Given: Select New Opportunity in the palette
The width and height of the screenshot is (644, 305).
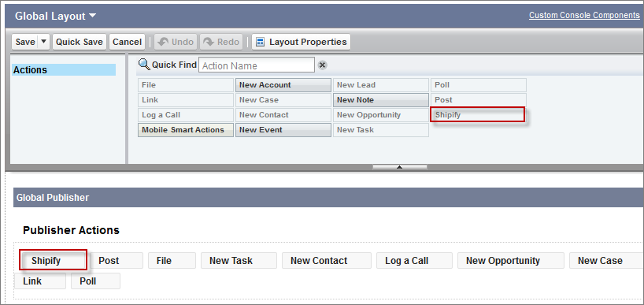Looking at the screenshot, I should 381,115.
